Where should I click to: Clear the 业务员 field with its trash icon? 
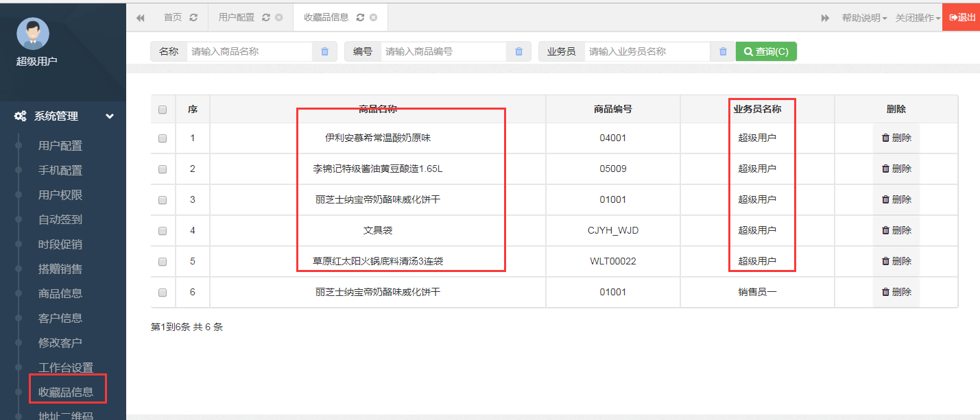pos(723,51)
